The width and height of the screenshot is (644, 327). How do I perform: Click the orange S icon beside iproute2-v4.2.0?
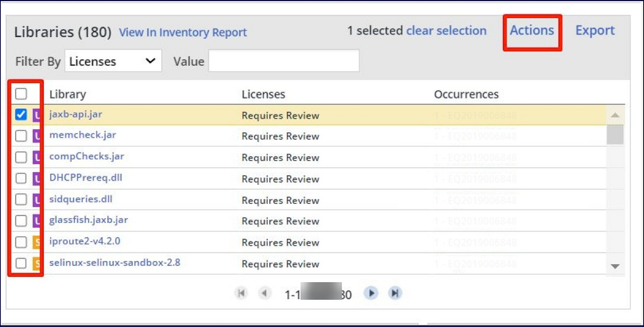coord(37,242)
